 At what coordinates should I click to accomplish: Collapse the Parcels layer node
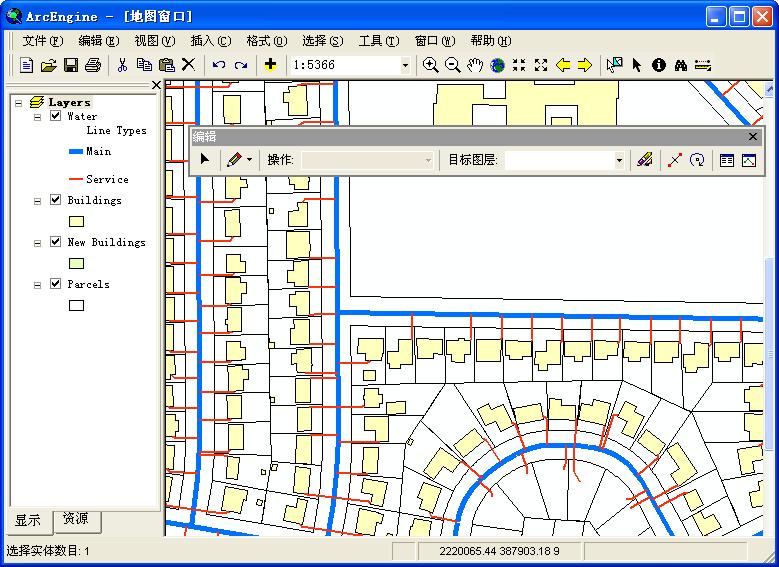pyautogui.click(x=37, y=285)
